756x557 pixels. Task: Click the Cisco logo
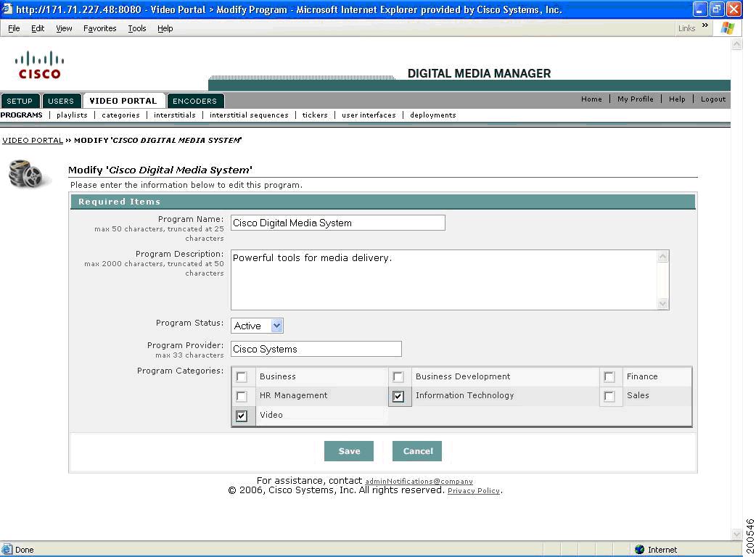pyautogui.click(x=38, y=64)
